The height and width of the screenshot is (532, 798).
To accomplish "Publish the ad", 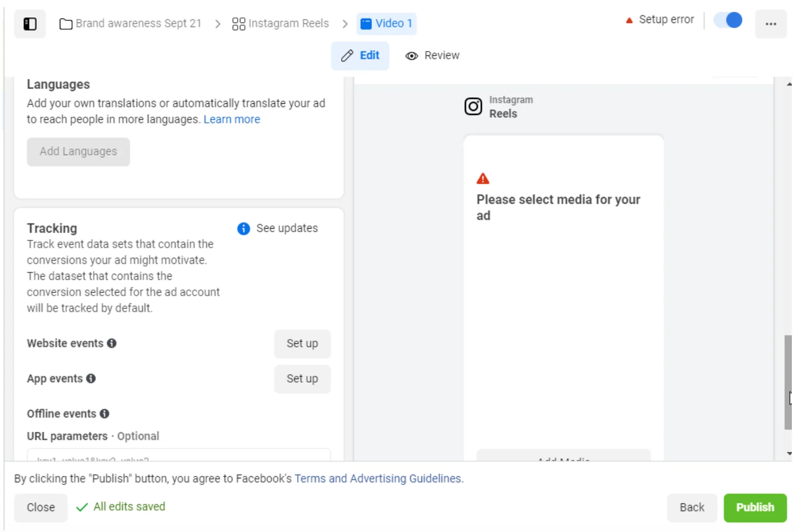I will 755,507.
